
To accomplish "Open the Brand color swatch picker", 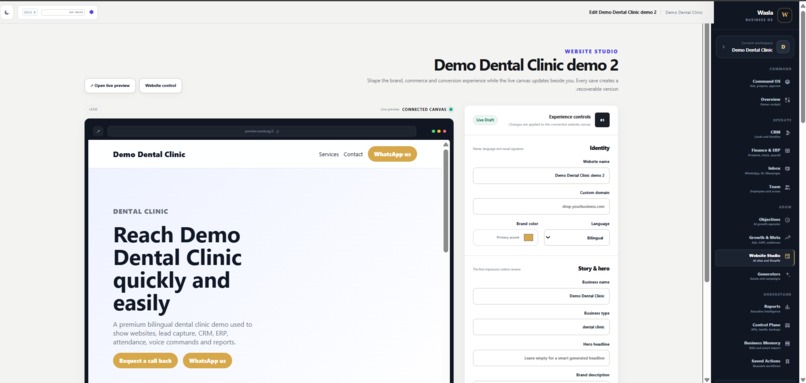I will (528, 238).
